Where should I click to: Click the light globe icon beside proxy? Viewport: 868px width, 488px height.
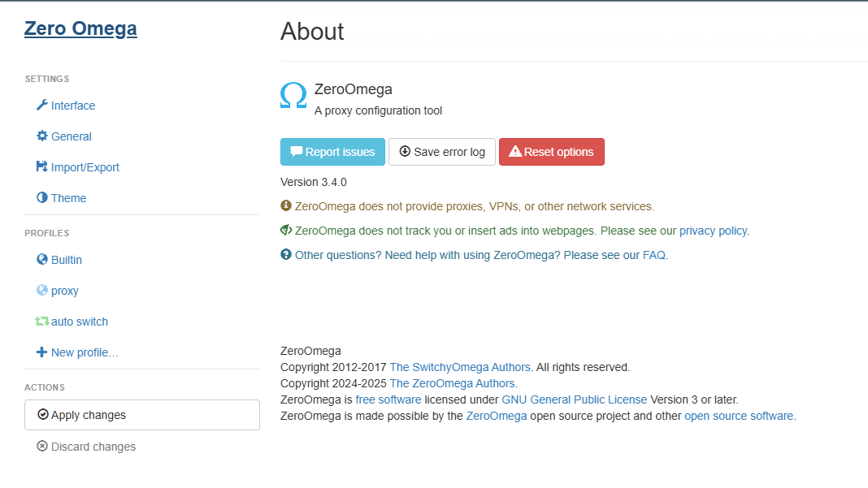(42, 290)
